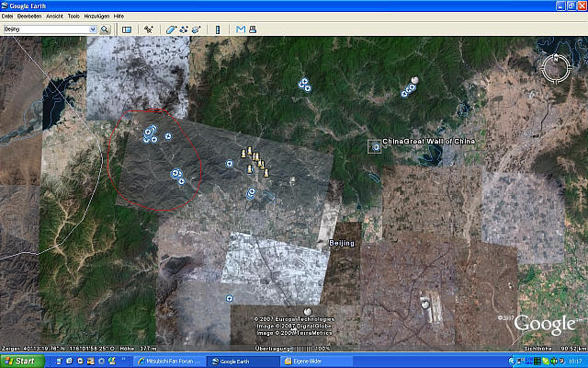Click the Great Wall of China placemark
588x368 pixels.
point(376,146)
